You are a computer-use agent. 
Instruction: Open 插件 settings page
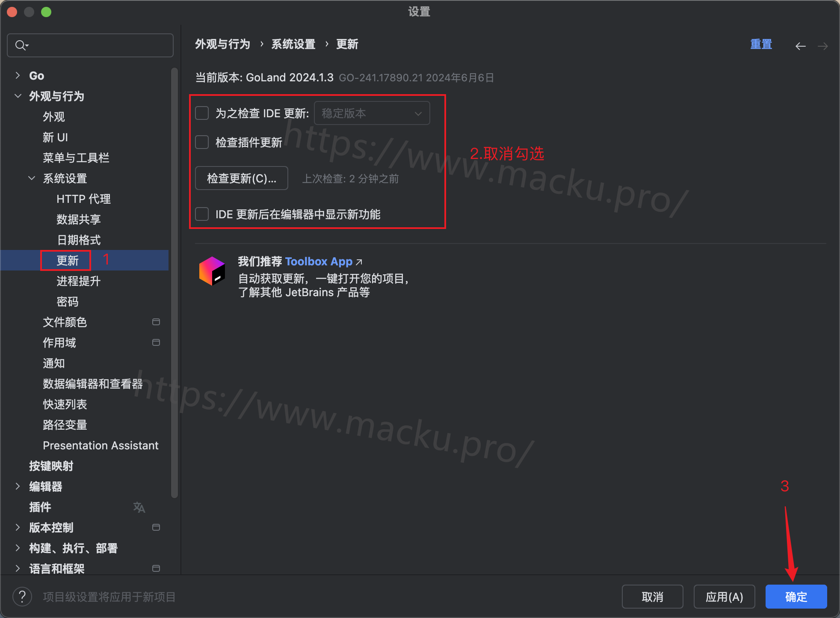click(40, 507)
